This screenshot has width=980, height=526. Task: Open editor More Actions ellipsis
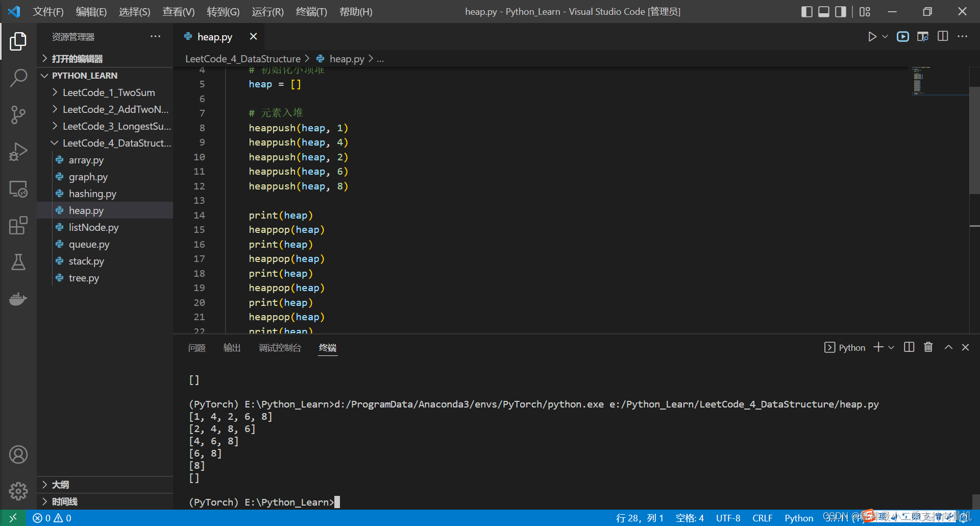tap(963, 36)
